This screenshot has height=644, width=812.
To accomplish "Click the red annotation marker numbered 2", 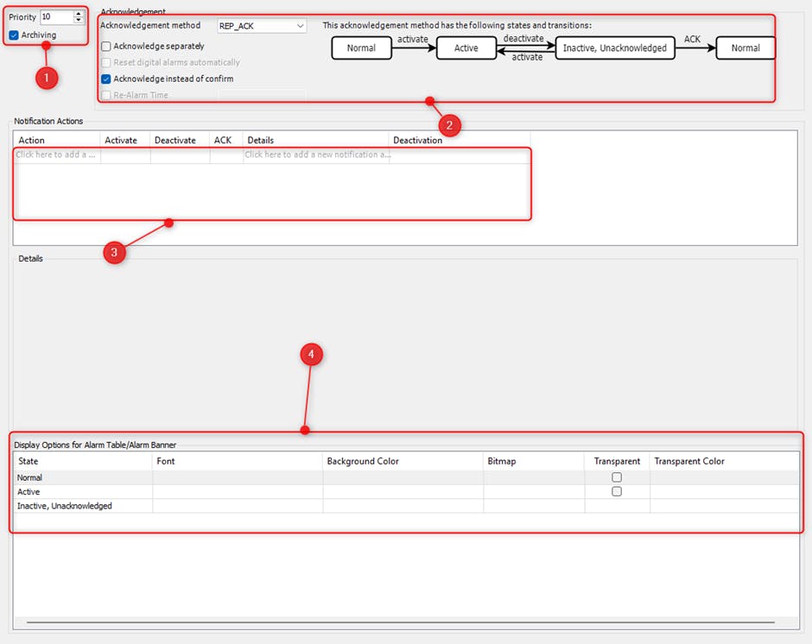I will tap(448, 124).
